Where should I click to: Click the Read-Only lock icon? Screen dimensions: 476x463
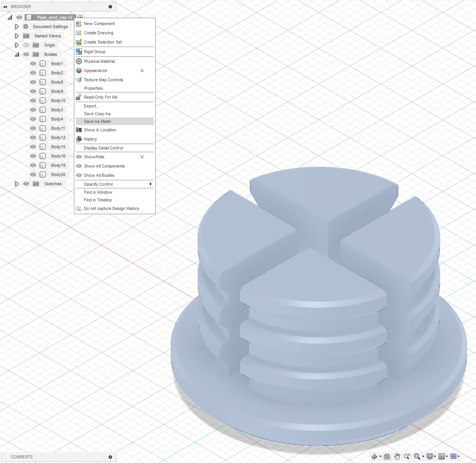click(79, 97)
